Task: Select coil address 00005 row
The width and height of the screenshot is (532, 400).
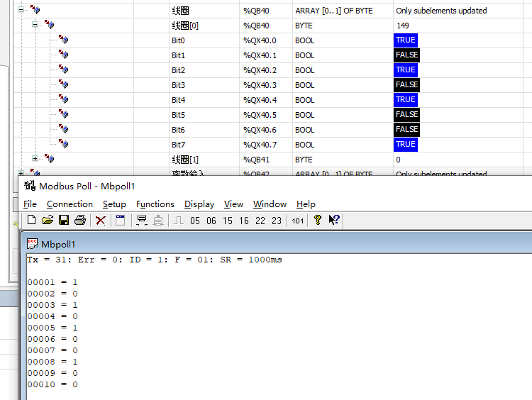Action: coord(52,328)
